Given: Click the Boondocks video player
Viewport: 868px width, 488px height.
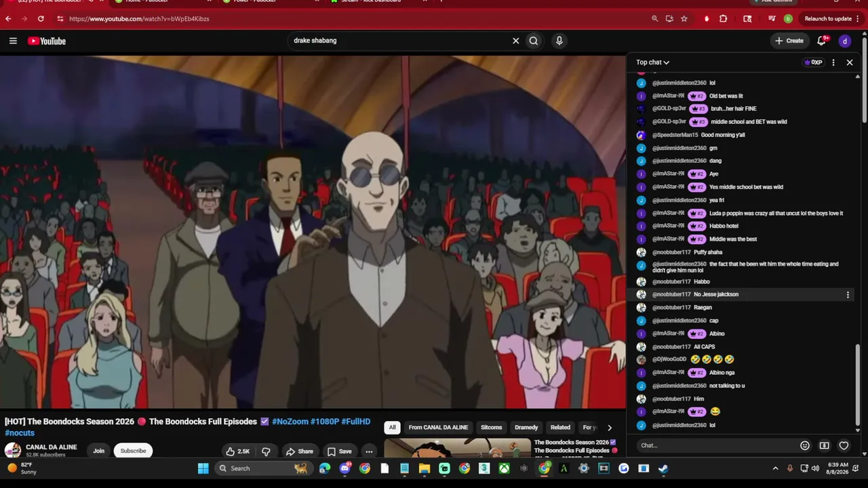Looking at the screenshot, I should pos(313,232).
